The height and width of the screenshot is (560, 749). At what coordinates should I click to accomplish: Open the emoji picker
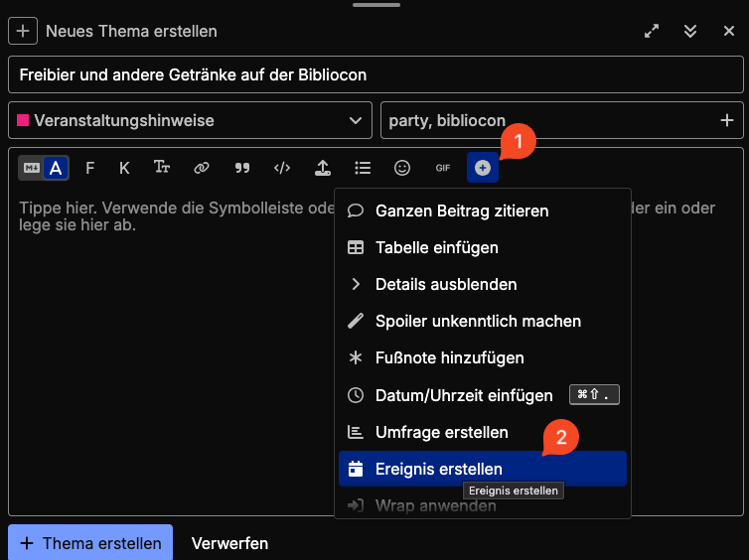402,168
